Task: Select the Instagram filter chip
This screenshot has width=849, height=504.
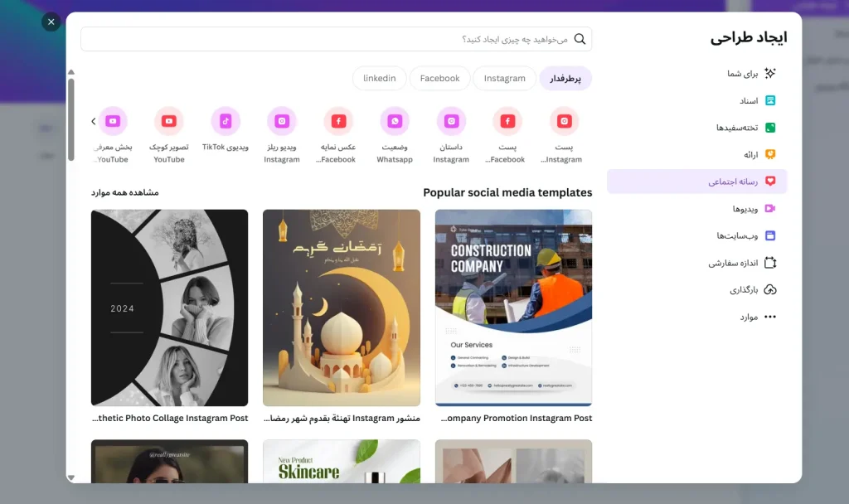Action: tap(505, 79)
